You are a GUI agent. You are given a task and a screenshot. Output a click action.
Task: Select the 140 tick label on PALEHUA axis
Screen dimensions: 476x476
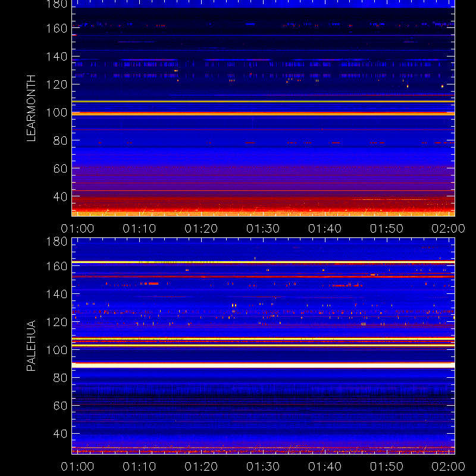pyautogui.click(x=57, y=294)
